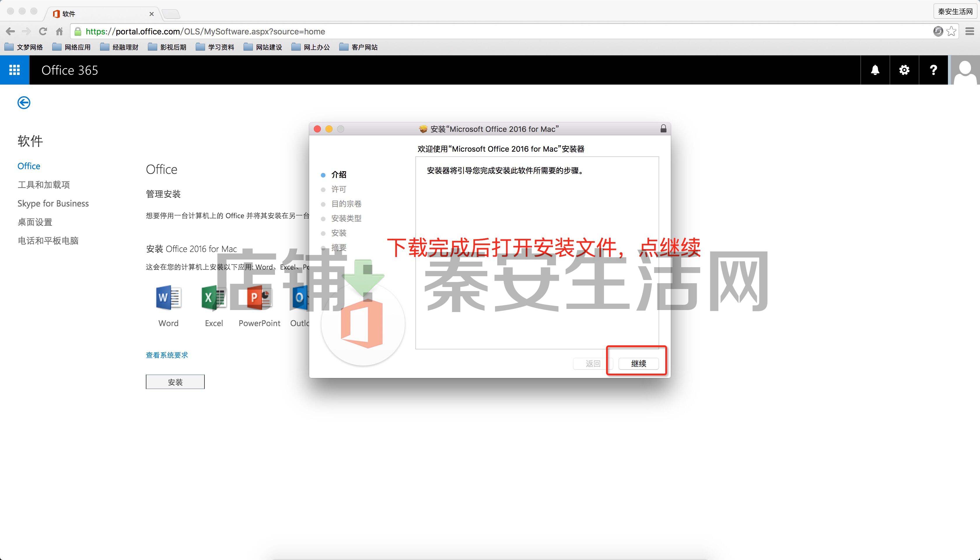Go to browser home page
Viewport: 980px width, 560px height.
pos(59,32)
